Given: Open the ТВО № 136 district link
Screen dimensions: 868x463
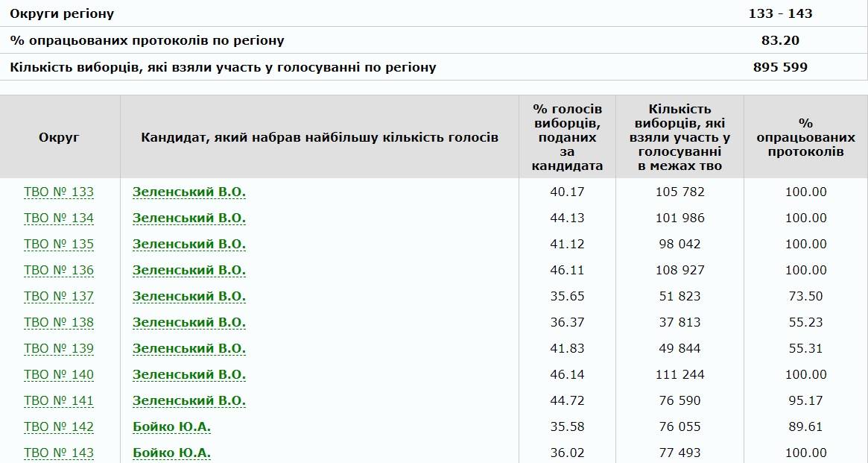Looking at the screenshot, I should click(x=59, y=271).
